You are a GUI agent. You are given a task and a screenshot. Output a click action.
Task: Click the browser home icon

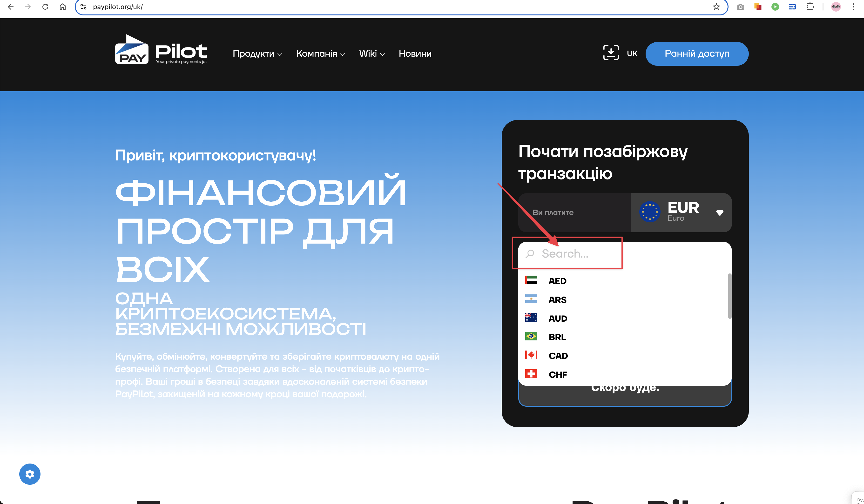click(62, 7)
